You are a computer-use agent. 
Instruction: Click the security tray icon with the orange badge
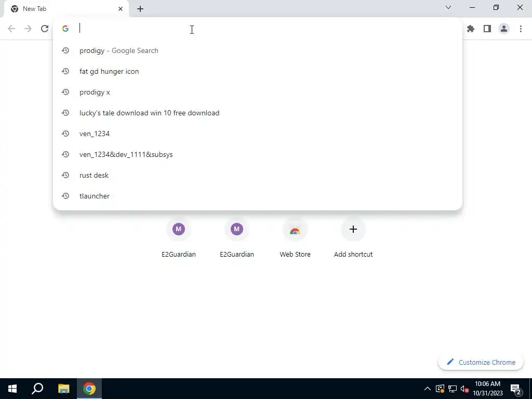coord(440,389)
